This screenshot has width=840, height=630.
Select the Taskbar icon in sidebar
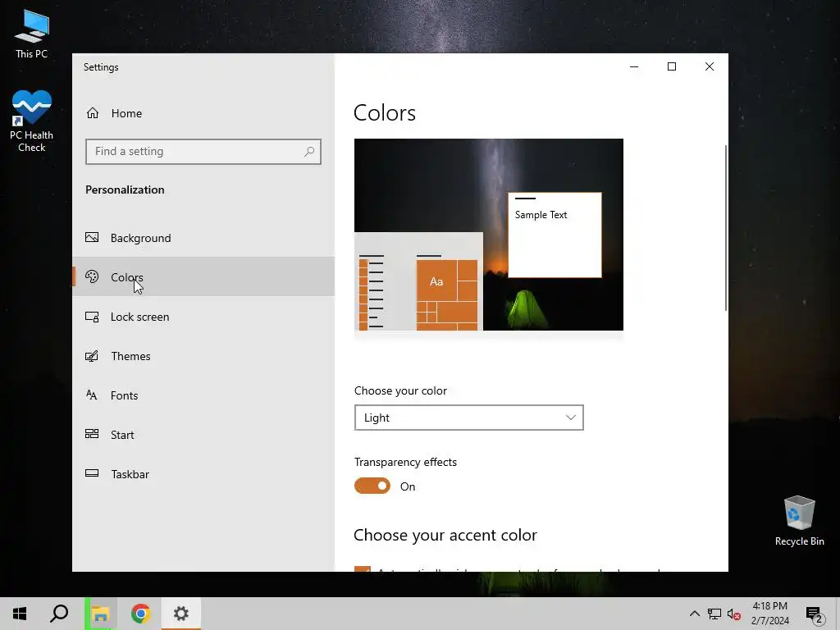(92, 473)
